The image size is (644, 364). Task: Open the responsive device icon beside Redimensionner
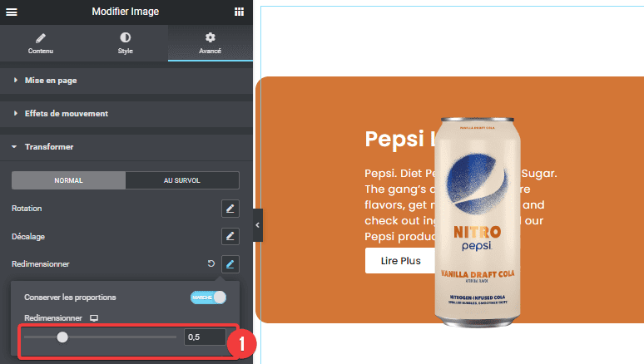(94, 318)
